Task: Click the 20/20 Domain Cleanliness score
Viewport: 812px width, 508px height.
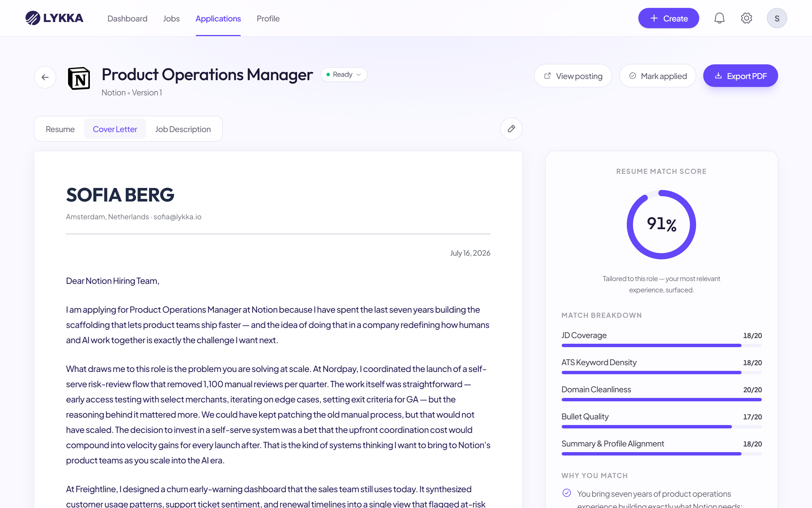Action: [752, 390]
